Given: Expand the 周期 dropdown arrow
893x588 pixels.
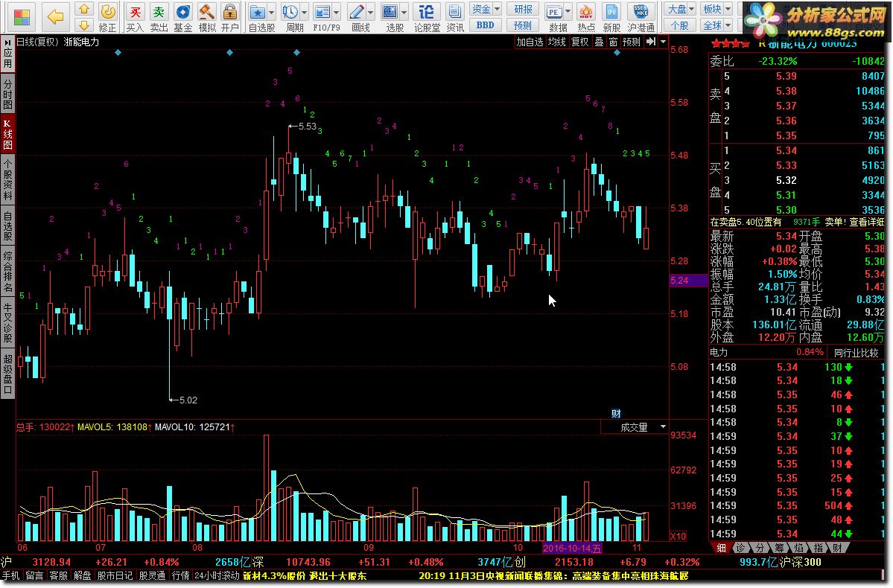Looking at the screenshot, I should pos(304,12).
